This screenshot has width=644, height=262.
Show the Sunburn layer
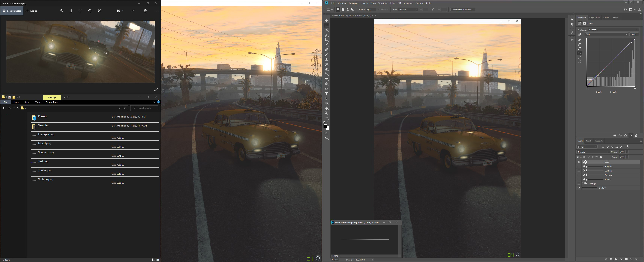coord(579,171)
